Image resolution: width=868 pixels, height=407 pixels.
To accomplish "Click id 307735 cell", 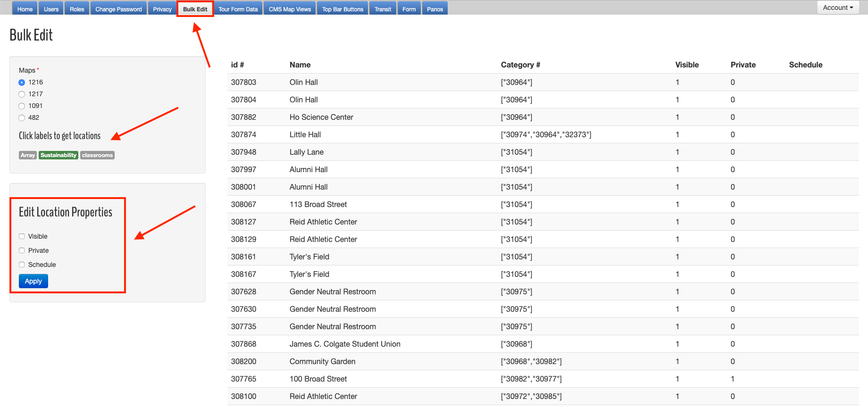I will tap(243, 326).
